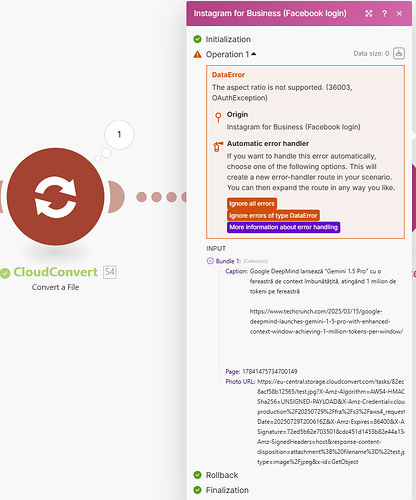The width and height of the screenshot is (416, 500).
Task: Expand the panel to fullscreen
Action: point(369,13)
